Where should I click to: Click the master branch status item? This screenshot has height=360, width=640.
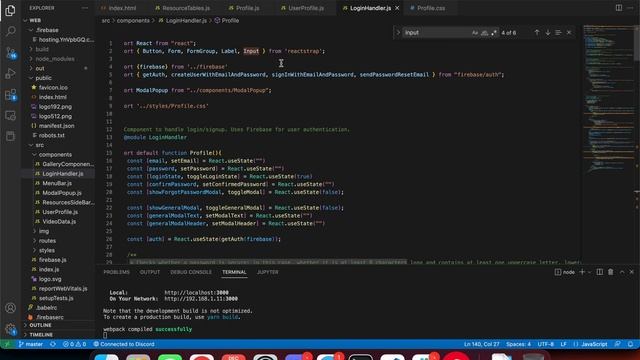point(31,344)
